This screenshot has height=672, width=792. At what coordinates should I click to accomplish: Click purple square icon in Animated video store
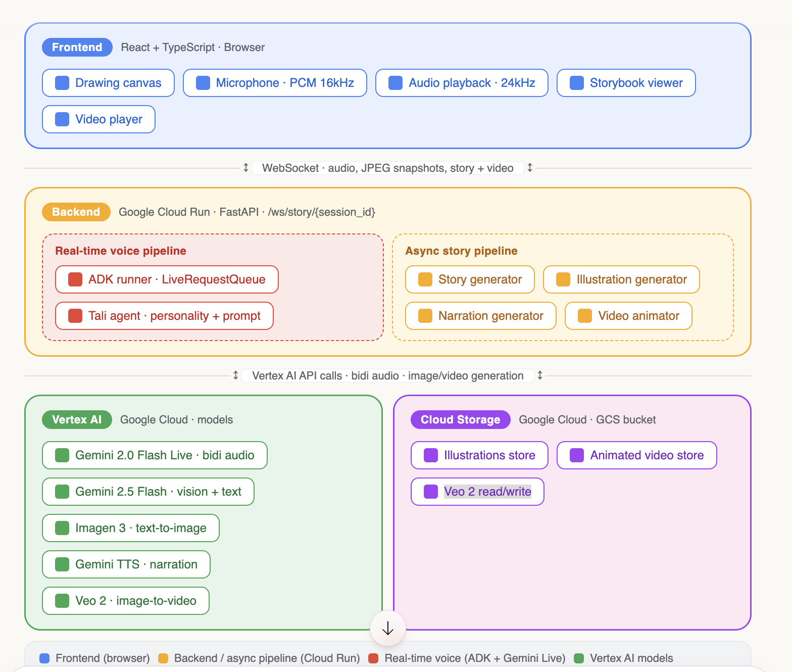577,455
